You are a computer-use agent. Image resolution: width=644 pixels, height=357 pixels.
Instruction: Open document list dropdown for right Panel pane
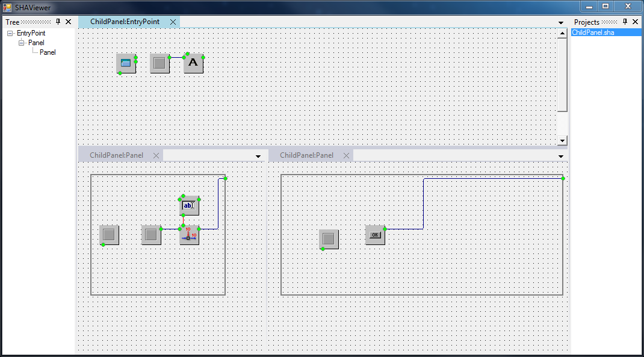tap(561, 156)
